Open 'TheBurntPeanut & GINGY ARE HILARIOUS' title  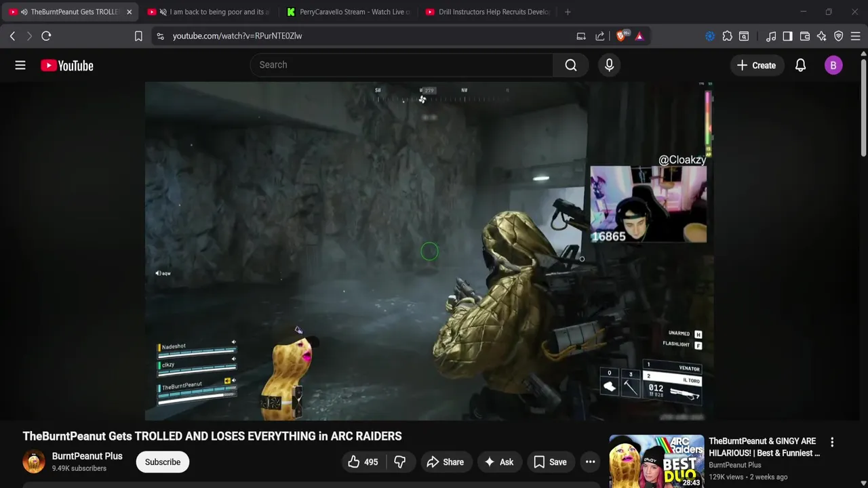click(x=764, y=447)
